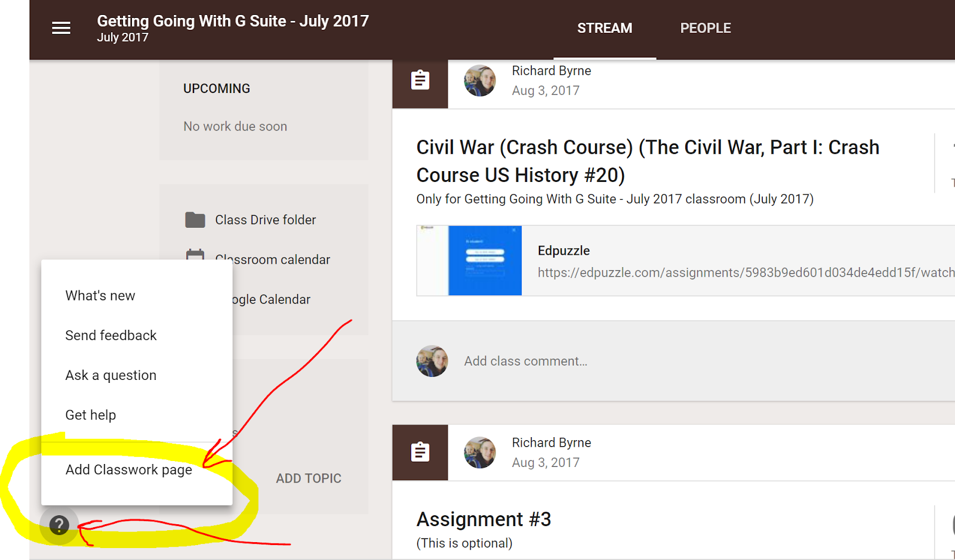This screenshot has height=560, width=955.
Task: Open Google Calendar from the sidebar
Action: [x=272, y=299]
